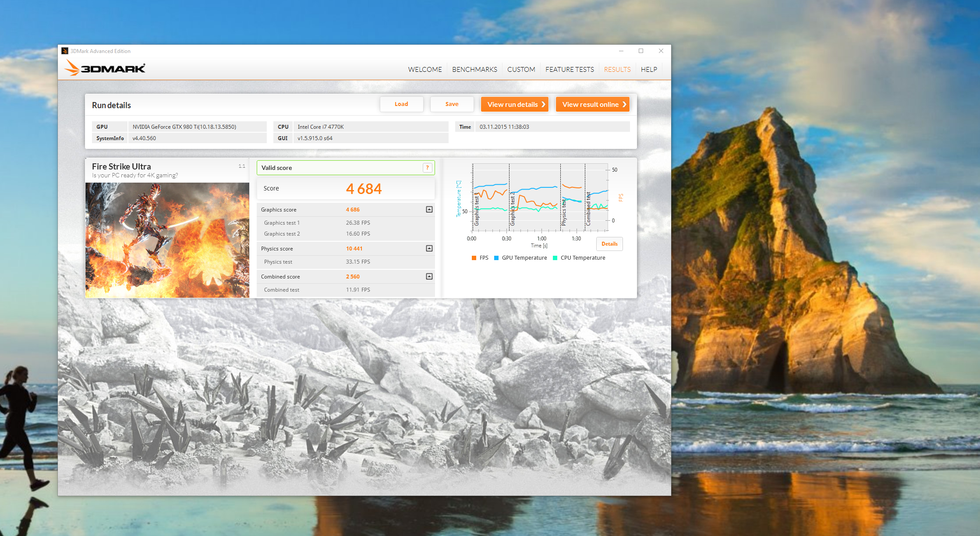Click the 3DMark app icon in title bar
This screenshot has width=980, height=536.
point(65,51)
